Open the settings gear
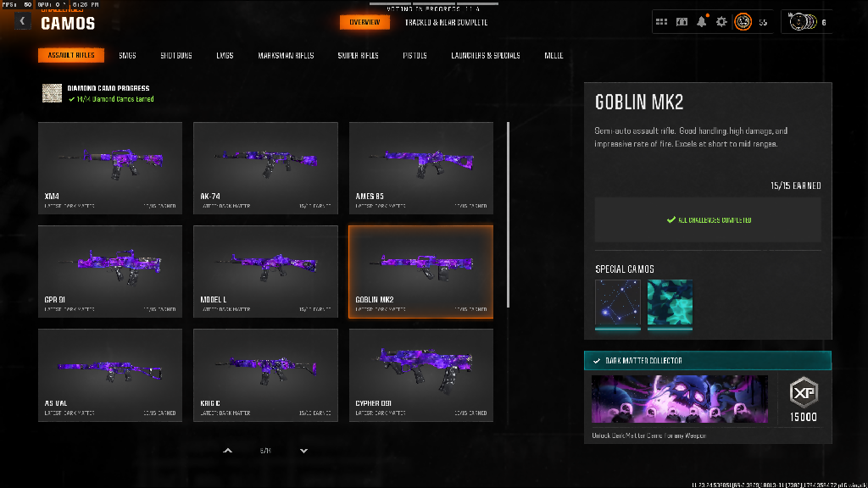868x488 pixels. (x=721, y=22)
